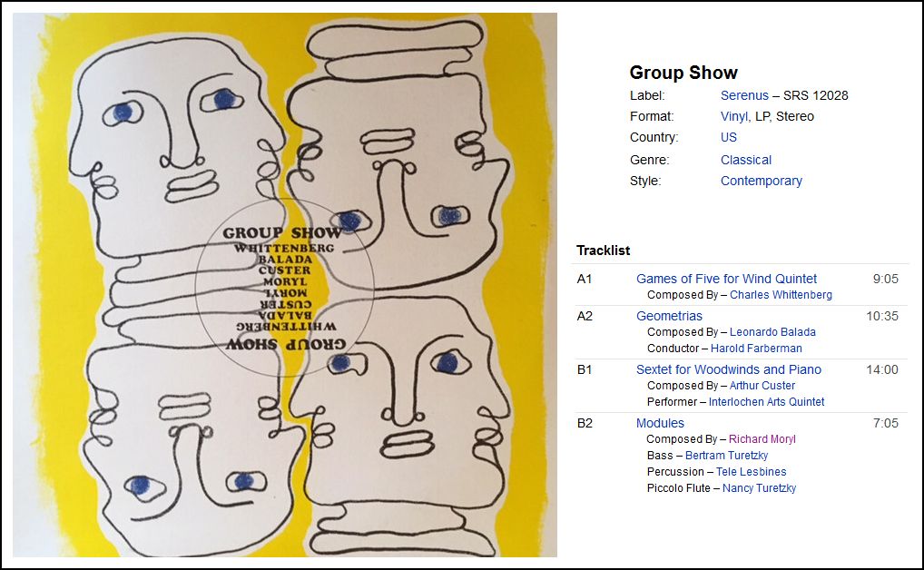Select the B2 track position

[584, 423]
